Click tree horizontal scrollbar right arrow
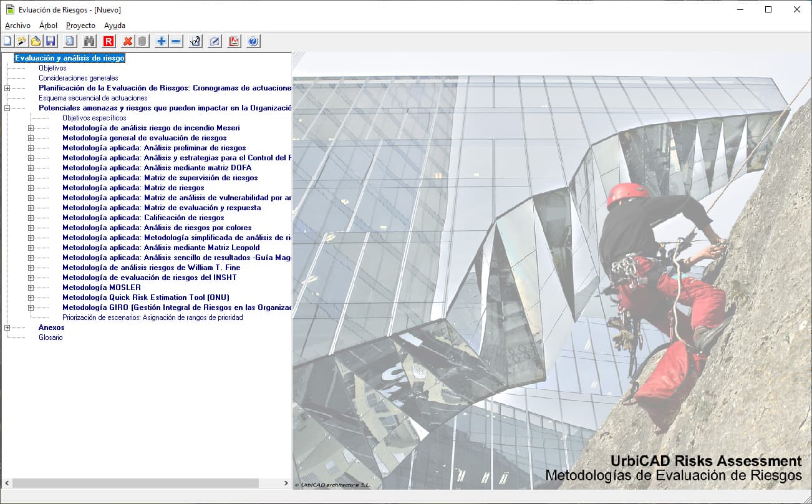The image size is (812, 504). pyautogui.click(x=286, y=483)
